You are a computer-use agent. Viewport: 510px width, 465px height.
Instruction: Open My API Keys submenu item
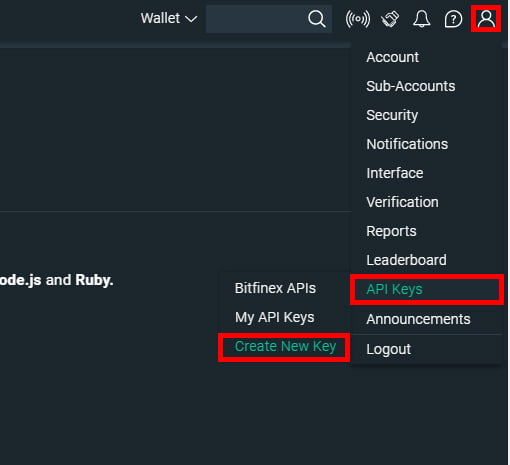pos(274,317)
